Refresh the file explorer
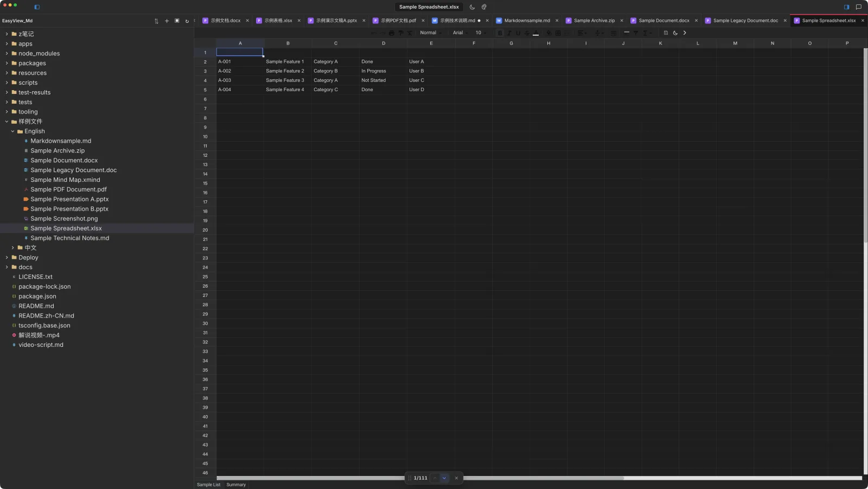Screen dimensions: 868x489 pos(187,21)
